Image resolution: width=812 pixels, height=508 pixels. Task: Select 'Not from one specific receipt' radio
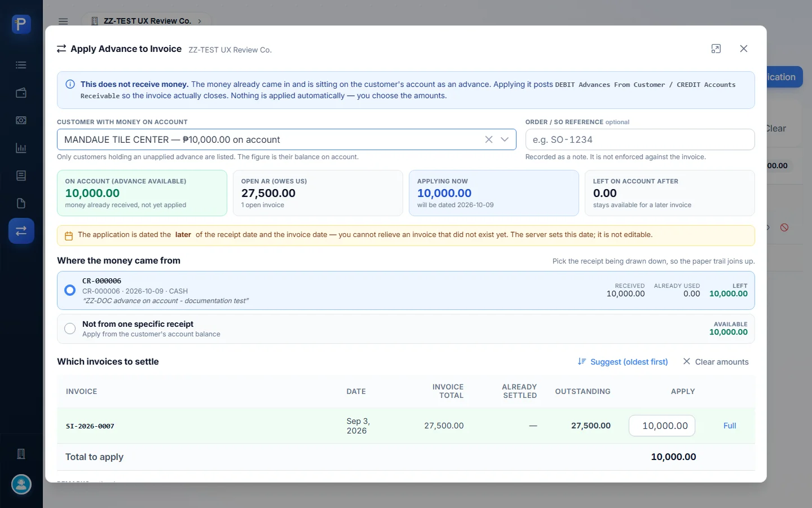[70, 329]
